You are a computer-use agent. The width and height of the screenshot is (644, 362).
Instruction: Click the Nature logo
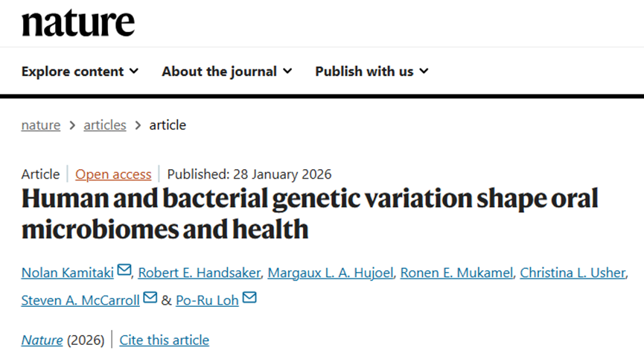tap(78, 23)
